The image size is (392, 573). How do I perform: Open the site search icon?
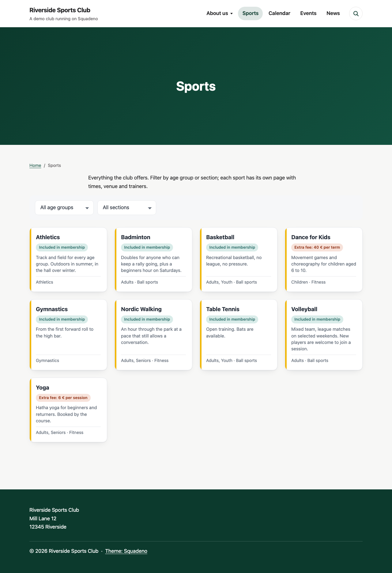[x=356, y=13]
